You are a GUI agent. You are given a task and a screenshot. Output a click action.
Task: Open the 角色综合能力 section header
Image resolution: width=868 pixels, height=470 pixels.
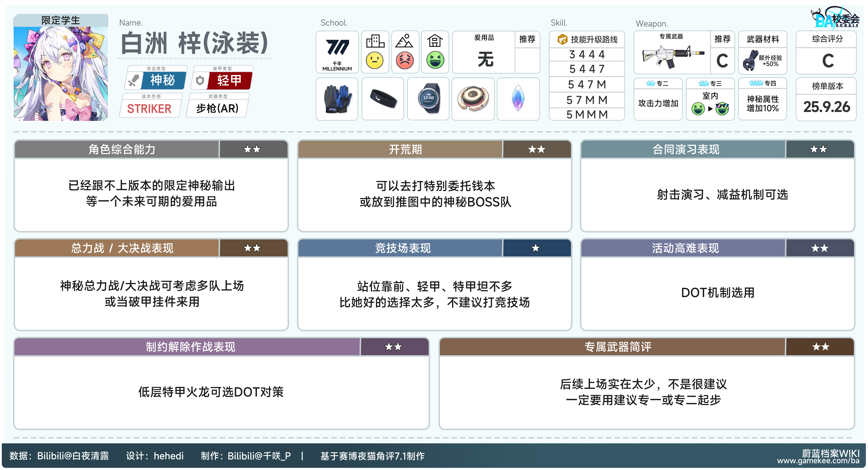pos(122,149)
